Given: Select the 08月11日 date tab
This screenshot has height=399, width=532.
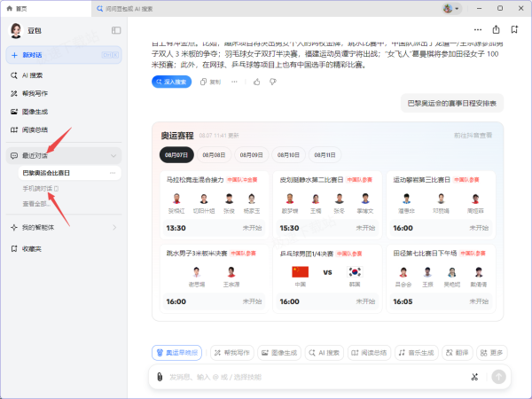Looking at the screenshot, I should (325, 155).
